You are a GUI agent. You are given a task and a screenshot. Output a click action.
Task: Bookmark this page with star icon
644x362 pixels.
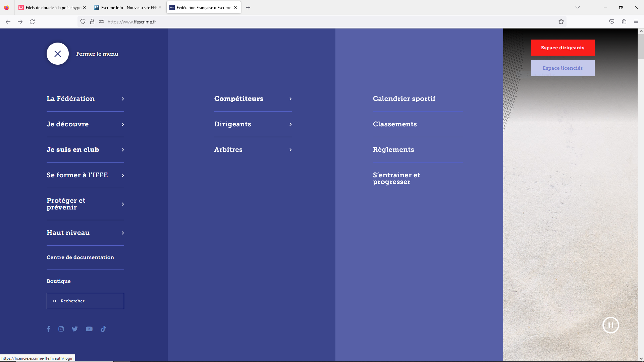pyautogui.click(x=561, y=22)
